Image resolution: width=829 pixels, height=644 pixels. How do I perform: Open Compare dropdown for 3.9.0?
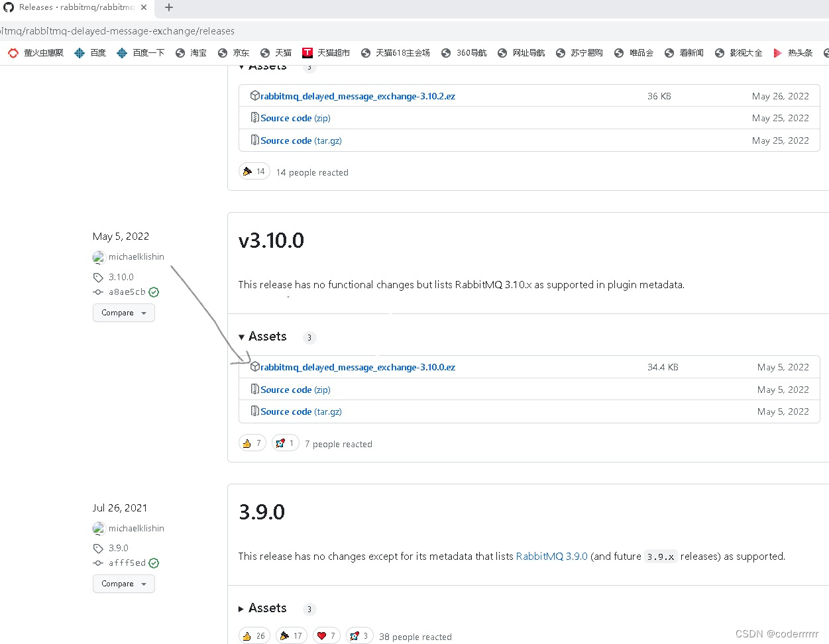124,584
